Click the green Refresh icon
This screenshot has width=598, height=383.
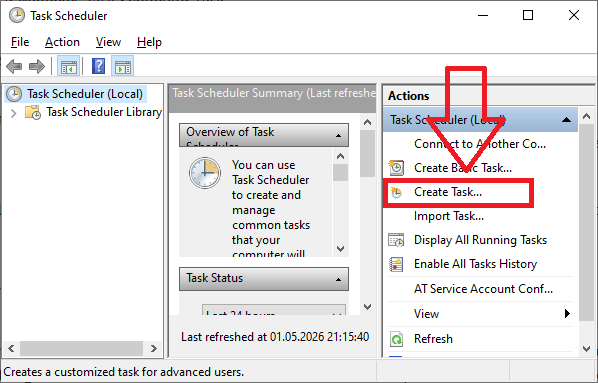[x=396, y=339]
